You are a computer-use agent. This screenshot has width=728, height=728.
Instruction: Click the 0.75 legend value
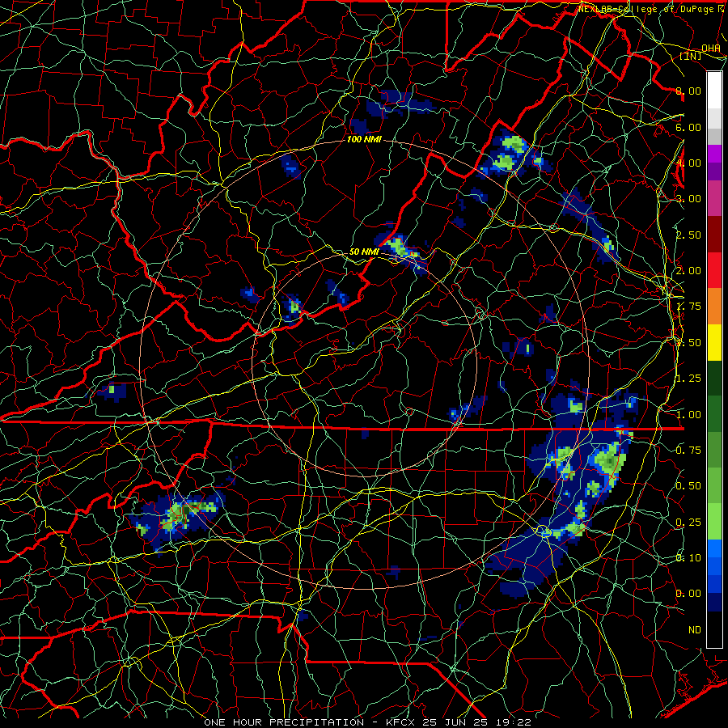tap(688, 451)
